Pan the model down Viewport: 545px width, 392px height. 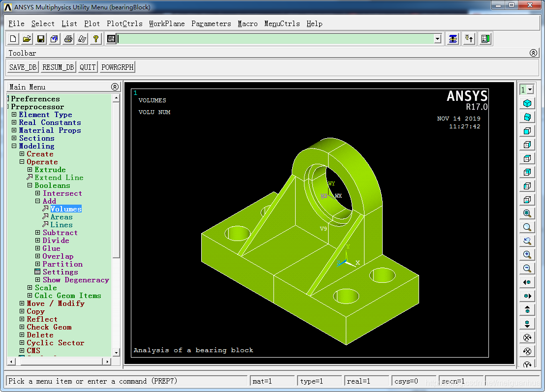pos(527,324)
